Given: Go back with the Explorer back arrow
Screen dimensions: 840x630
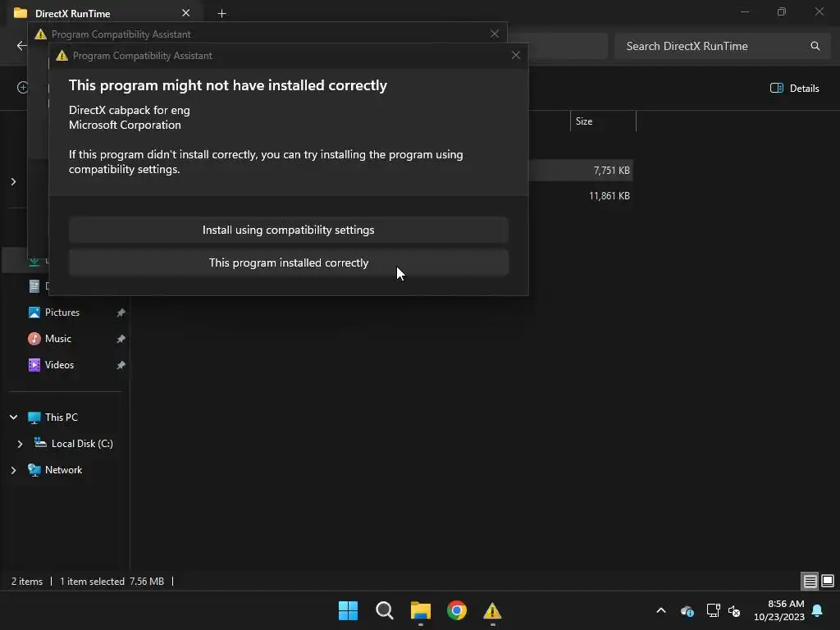Looking at the screenshot, I should click(21, 46).
